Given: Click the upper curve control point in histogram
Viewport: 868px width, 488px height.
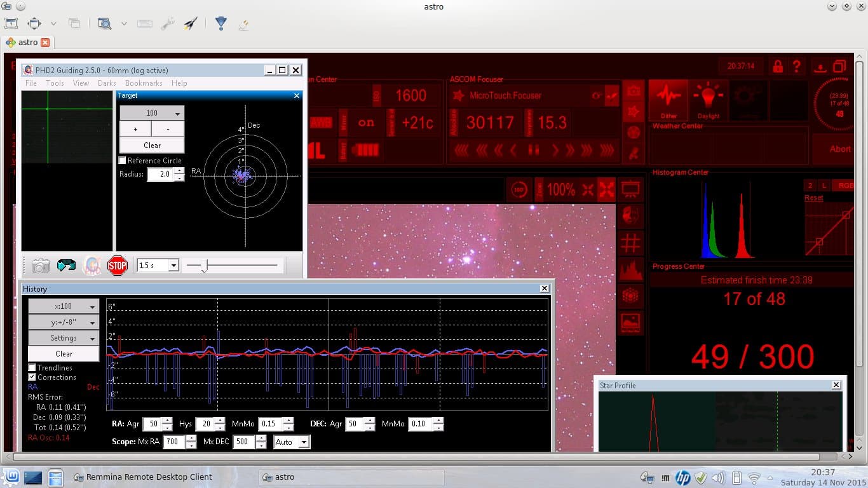Looking at the screenshot, I should [x=846, y=215].
